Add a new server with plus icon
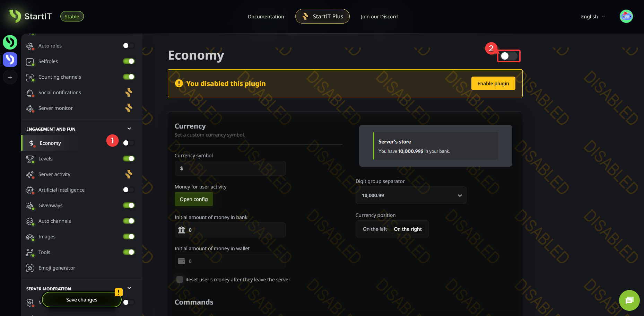644x316 pixels. pyautogui.click(x=10, y=77)
